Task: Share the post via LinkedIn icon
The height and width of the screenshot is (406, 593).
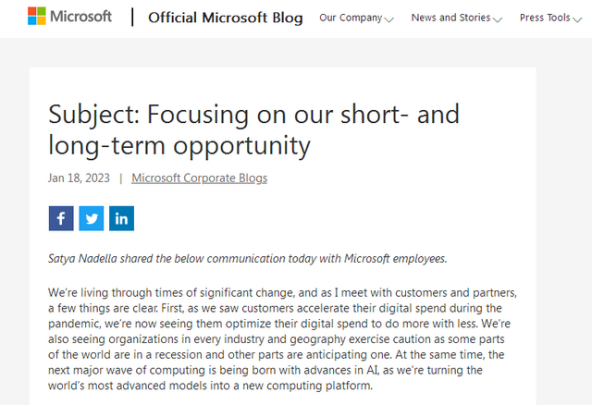Action: point(121,218)
